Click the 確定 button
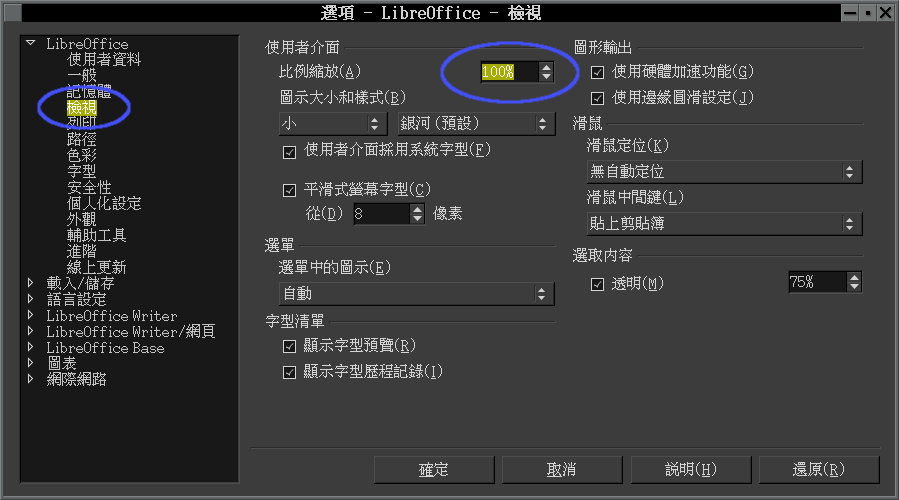Image resolution: width=899 pixels, height=500 pixels. click(434, 470)
